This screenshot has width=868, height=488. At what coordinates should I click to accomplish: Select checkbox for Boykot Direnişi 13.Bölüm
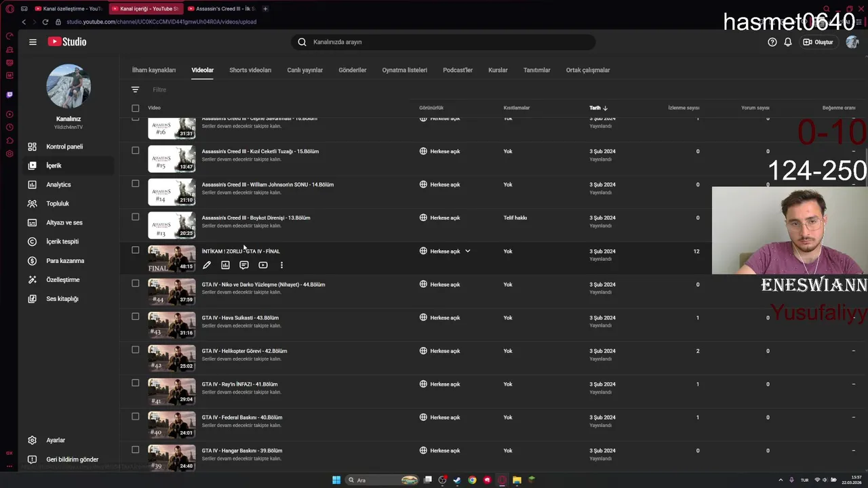pos(136,217)
